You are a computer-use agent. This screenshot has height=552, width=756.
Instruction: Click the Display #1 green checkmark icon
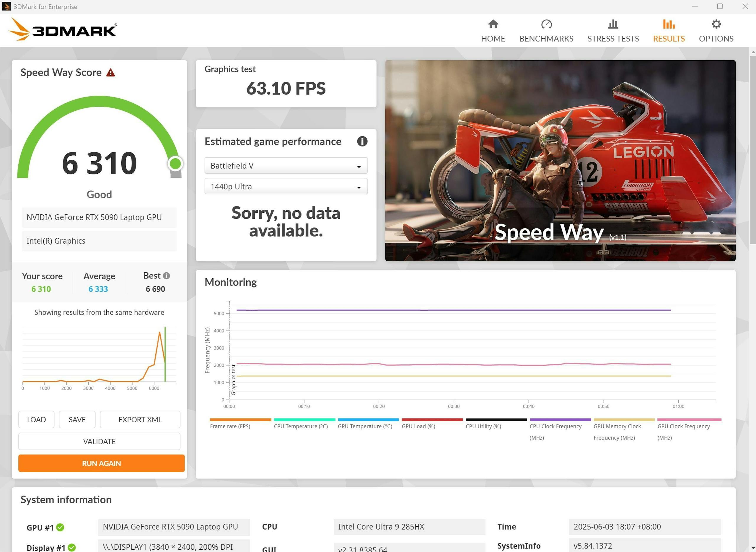(x=72, y=547)
